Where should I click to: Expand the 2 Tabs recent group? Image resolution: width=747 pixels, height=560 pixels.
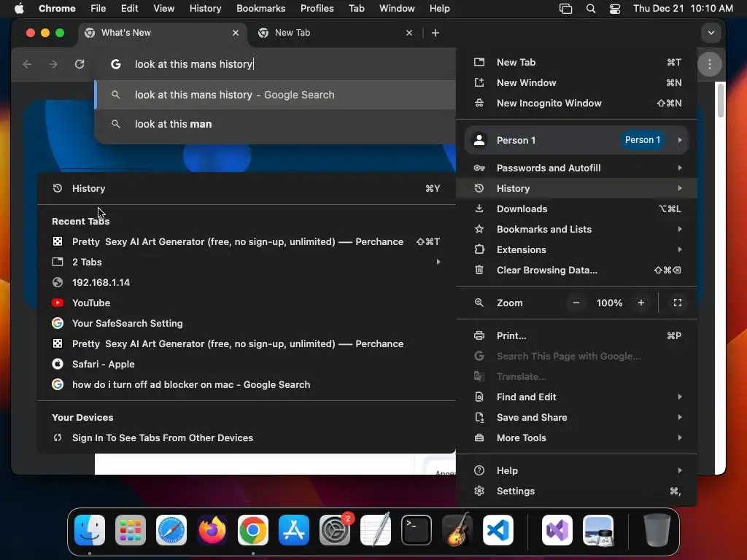[247, 262]
